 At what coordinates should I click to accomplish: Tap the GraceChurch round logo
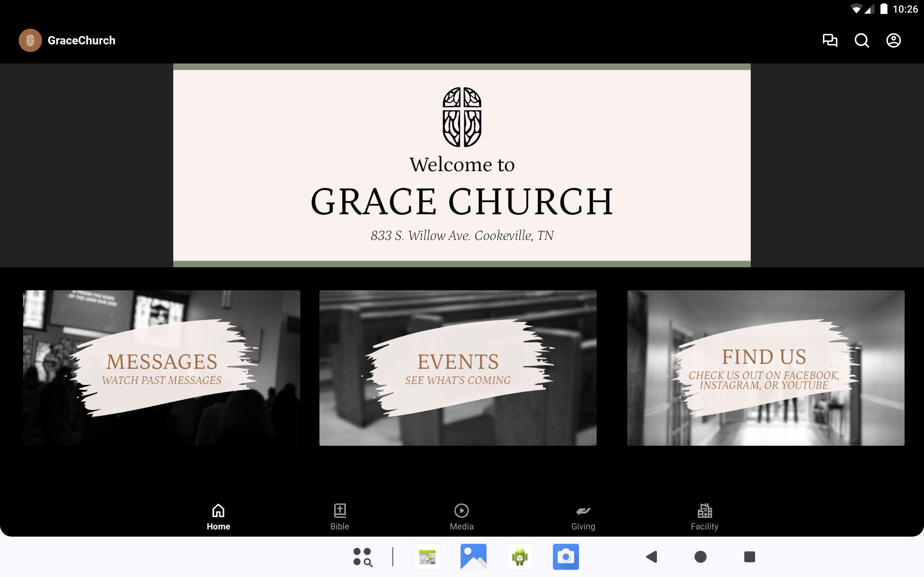(30, 40)
